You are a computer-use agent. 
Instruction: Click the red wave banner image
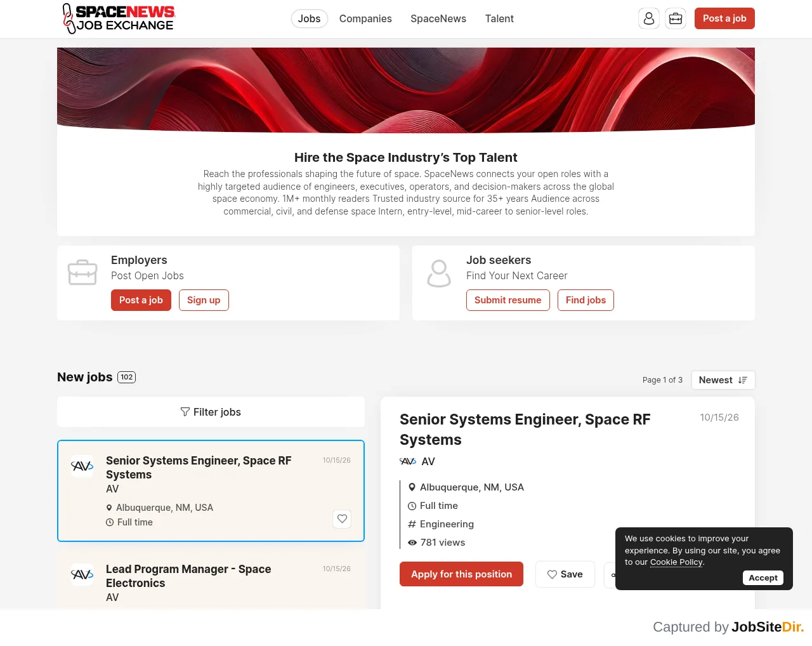coord(406,90)
